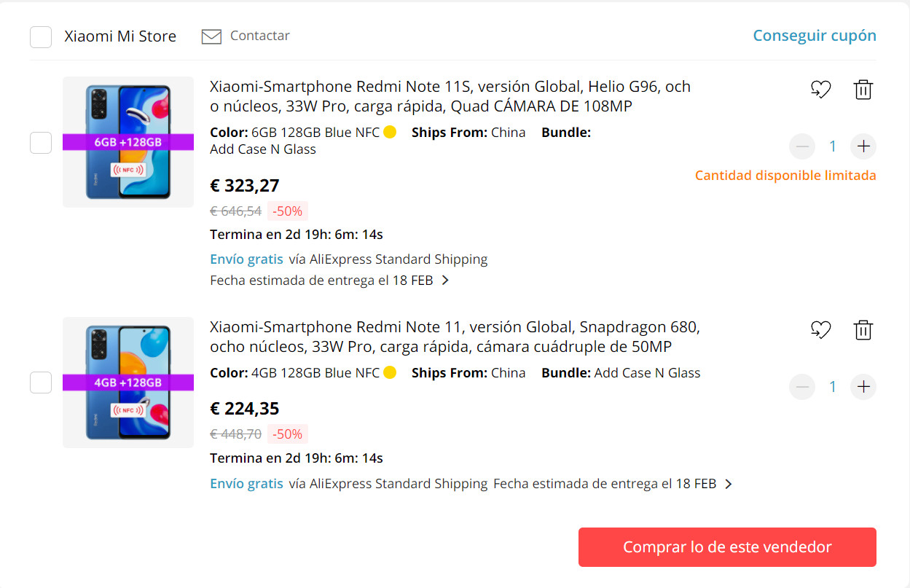Check the Redmi Note 11S item checkbox
910x588 pixels.
click(x=41, y=143)
